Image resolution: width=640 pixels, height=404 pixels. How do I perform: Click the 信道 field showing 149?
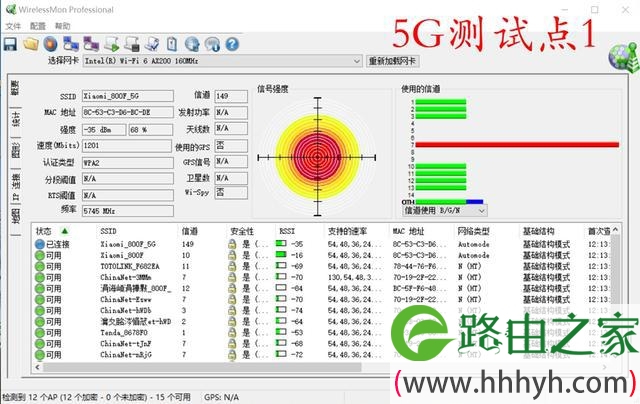231,96
